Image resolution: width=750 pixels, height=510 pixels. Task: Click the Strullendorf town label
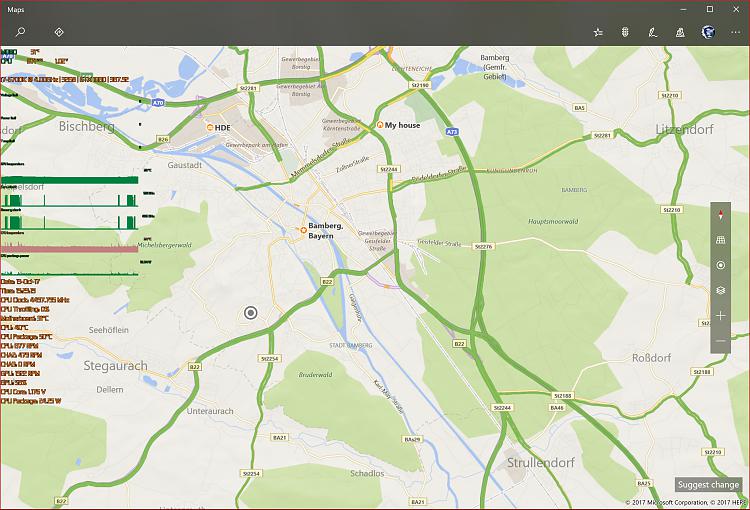[x=540, y=463]
